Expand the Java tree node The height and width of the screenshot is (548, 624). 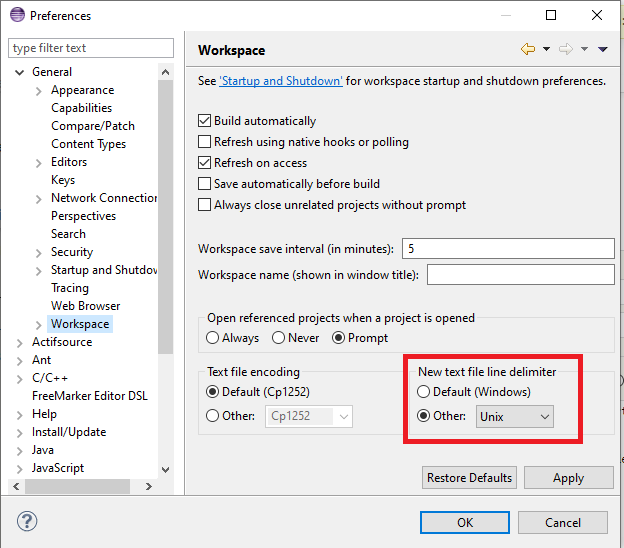[20, 450]
